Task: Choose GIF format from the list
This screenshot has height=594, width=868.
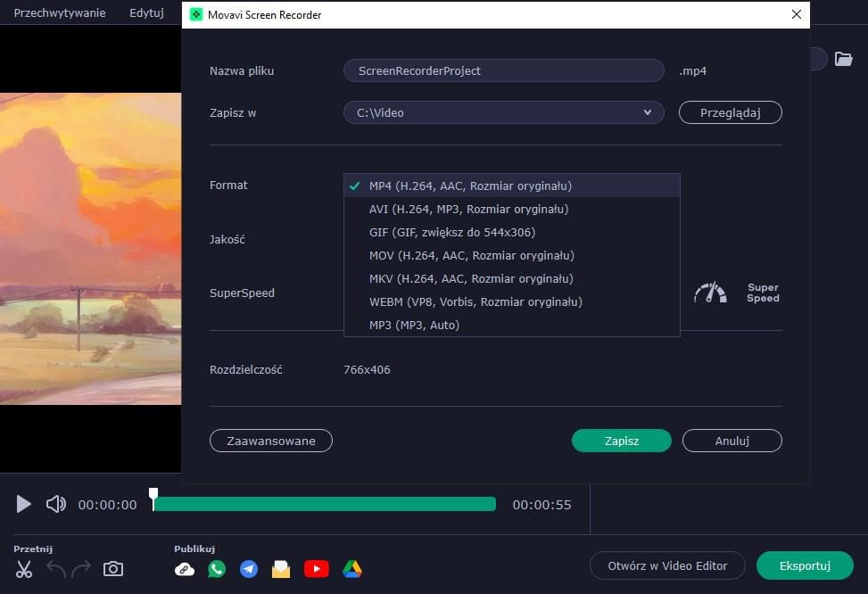Action: click(x=451, y=232)
